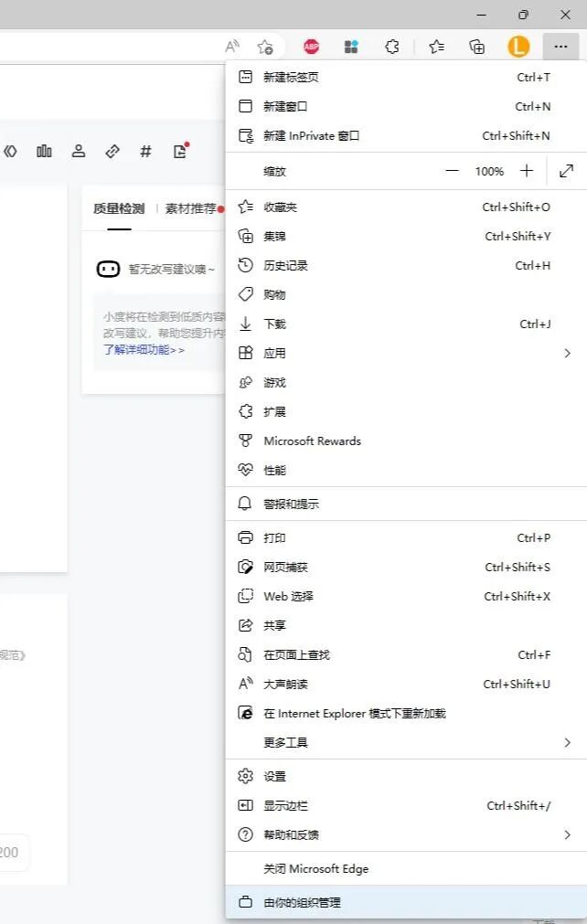Open 扩展 menu item
Viewport: 587px width, 924px height.
pos(406,411)
